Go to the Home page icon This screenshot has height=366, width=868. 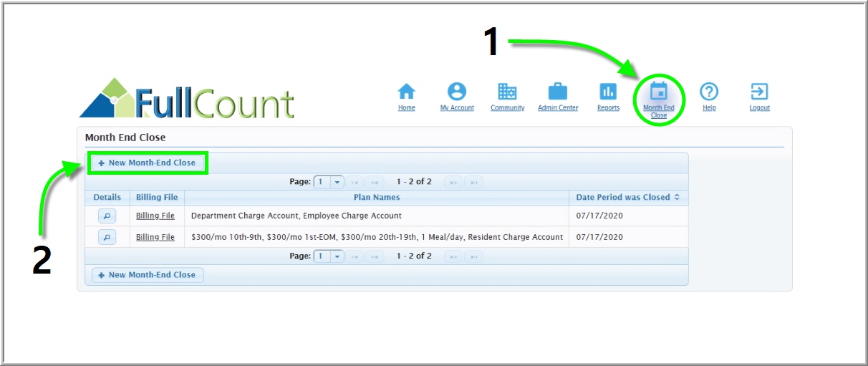point(406,92)
